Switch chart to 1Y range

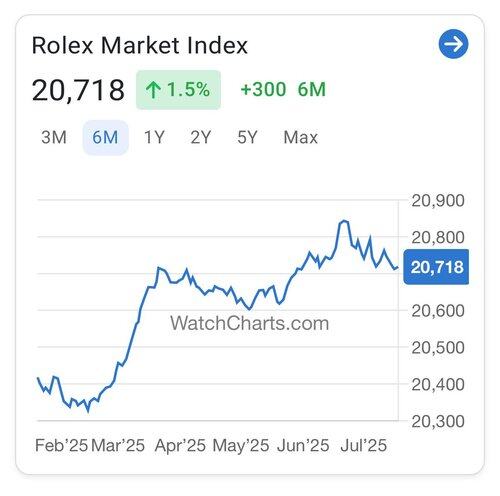(154, 137)
